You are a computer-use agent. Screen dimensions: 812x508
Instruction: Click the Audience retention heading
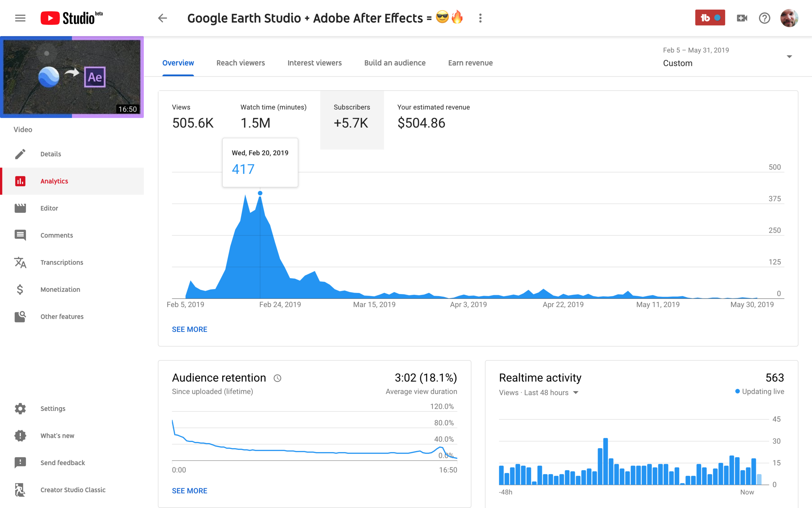point(219,378)
